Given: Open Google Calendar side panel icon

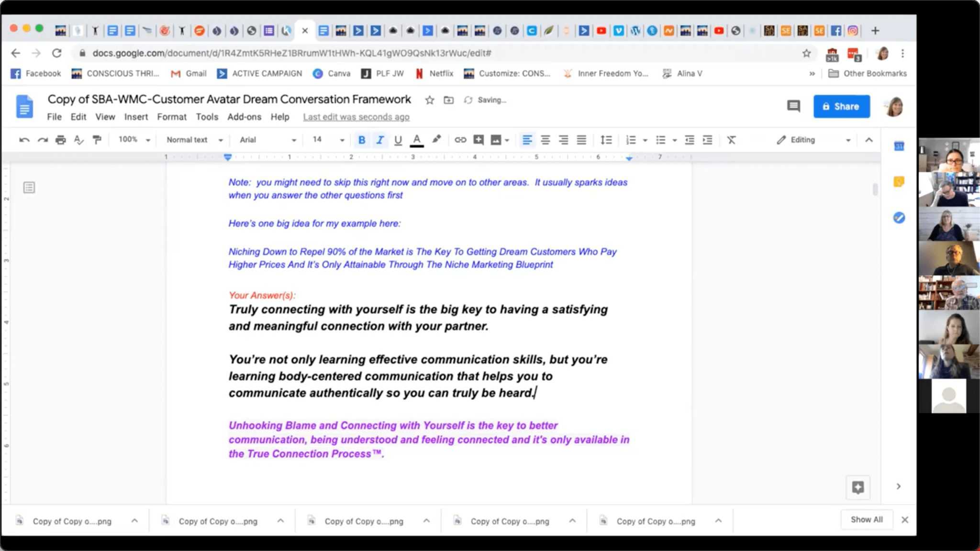Looking at the screenshot, I should pyautogui.click(x=899, y=146).
